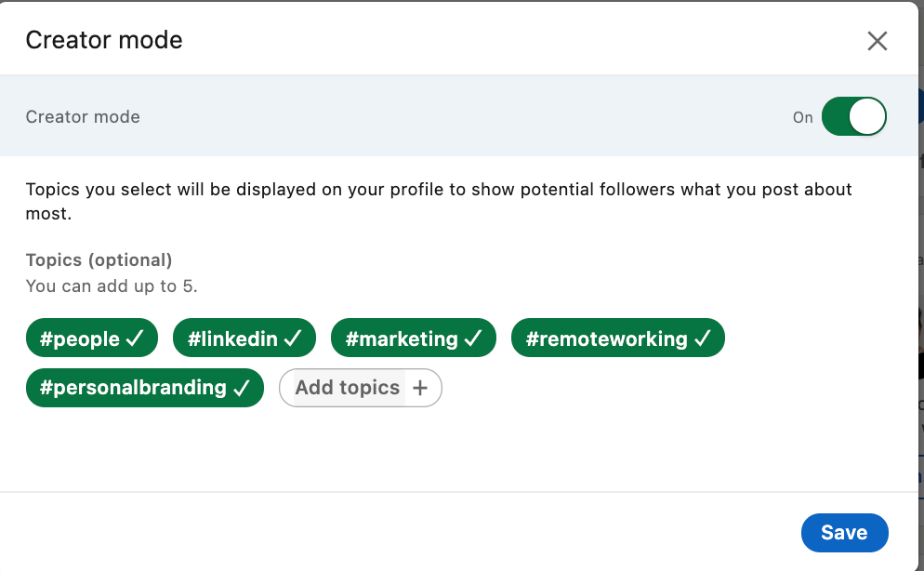Close the Creator mode dialog
924x571 pixels.
(x=877, y=41)
